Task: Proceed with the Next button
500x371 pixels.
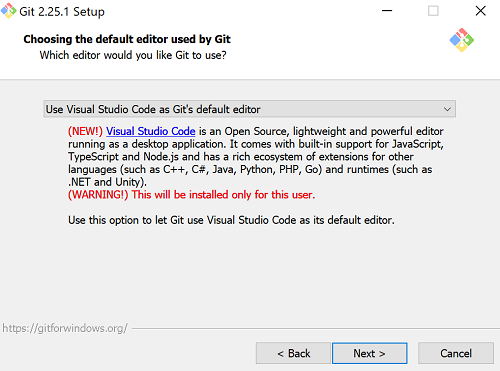Action: [x=370, y=353]
